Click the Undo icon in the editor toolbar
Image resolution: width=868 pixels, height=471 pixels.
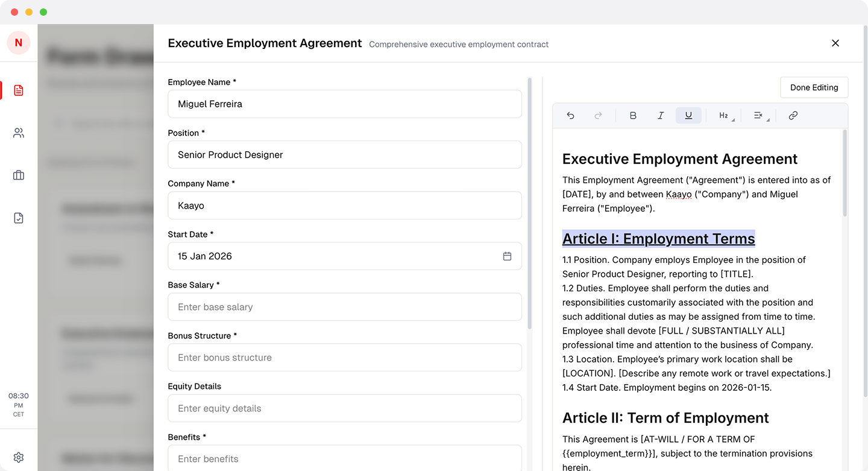point(570,115)
